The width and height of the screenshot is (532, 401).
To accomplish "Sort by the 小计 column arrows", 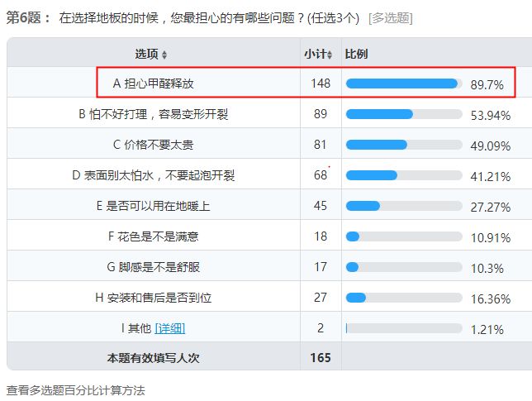I will point(330,55).
